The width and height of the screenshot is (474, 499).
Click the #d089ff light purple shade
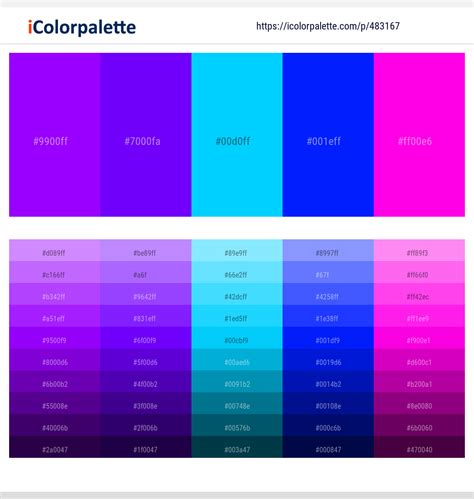55,250
